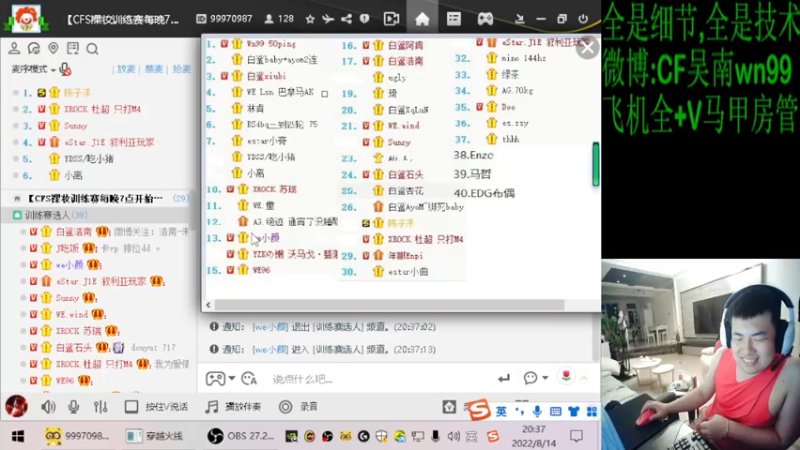Collapse the CFS裸妆训练赛 channel tree
This screenshot has height=450, width=800.
click(x=17, y=198)
